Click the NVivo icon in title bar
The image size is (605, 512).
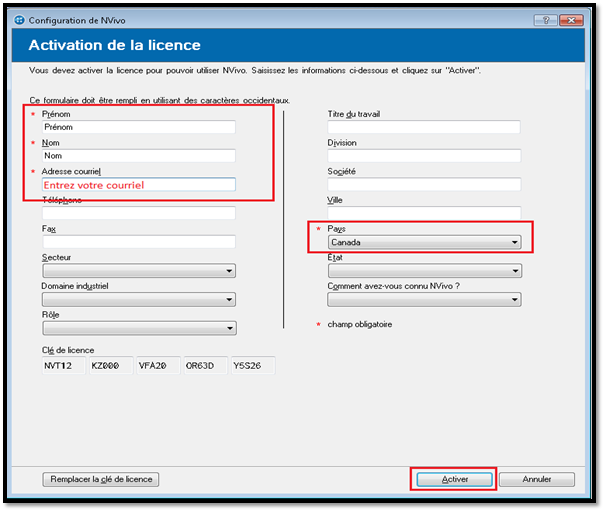coord(18,19)
